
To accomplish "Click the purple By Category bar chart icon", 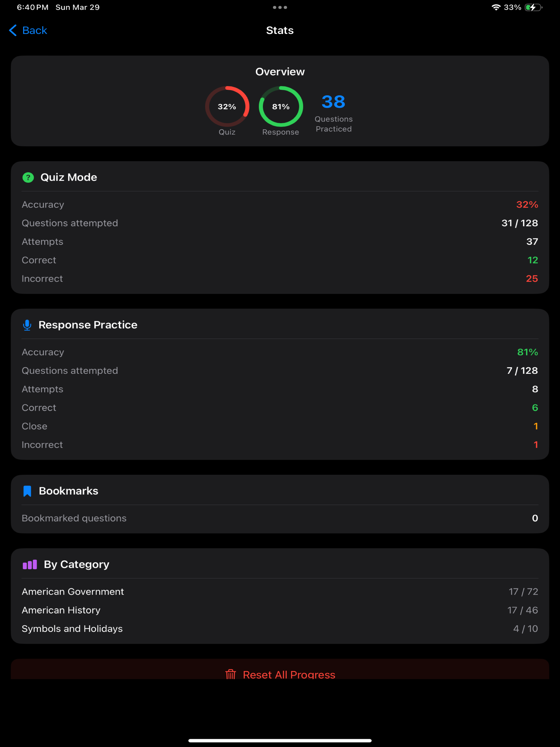I will (x=30, y=565).
